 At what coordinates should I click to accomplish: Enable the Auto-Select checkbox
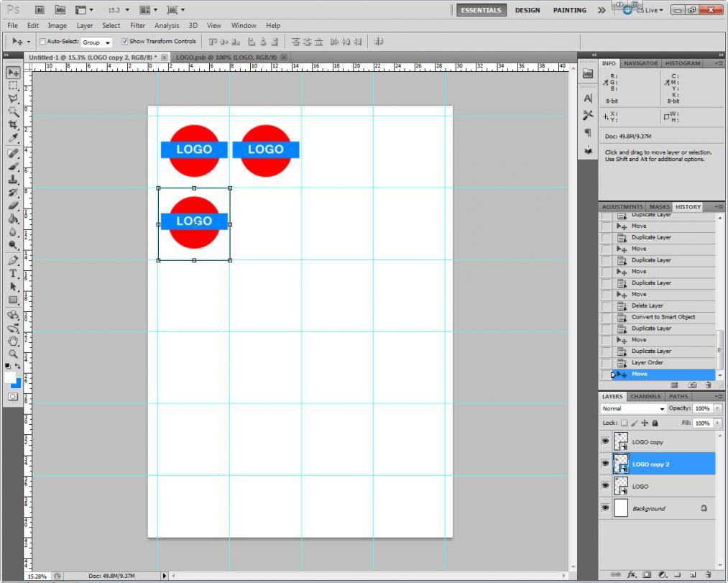(x=42, y=42)
